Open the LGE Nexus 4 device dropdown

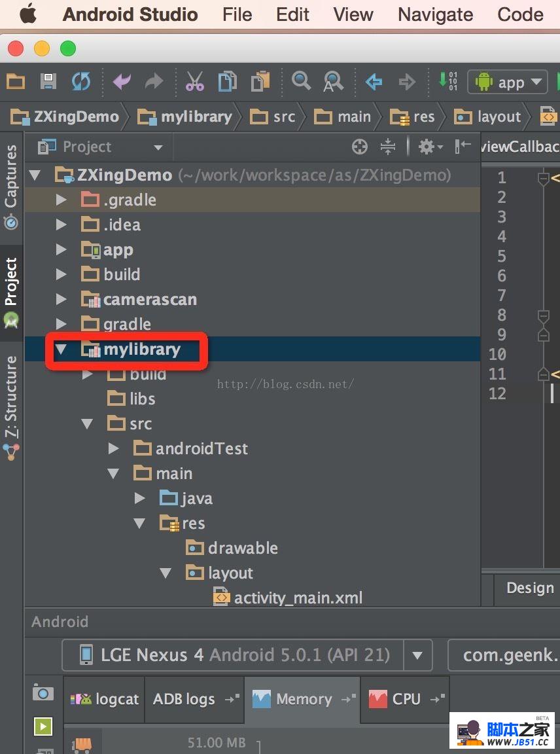tap(247, 655)
